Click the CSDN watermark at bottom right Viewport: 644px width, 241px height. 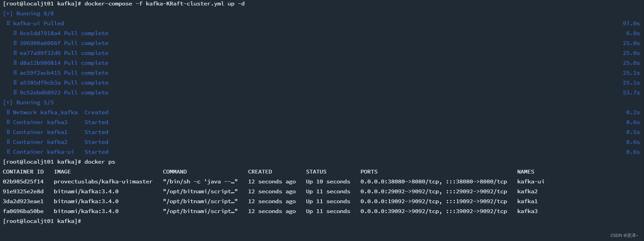pos(624,236)
